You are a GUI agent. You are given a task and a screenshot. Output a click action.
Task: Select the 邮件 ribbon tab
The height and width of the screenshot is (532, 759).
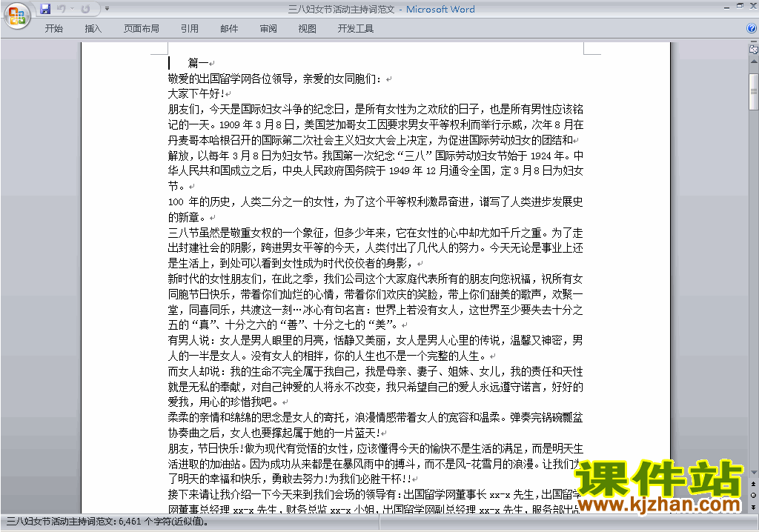[229, 29]
